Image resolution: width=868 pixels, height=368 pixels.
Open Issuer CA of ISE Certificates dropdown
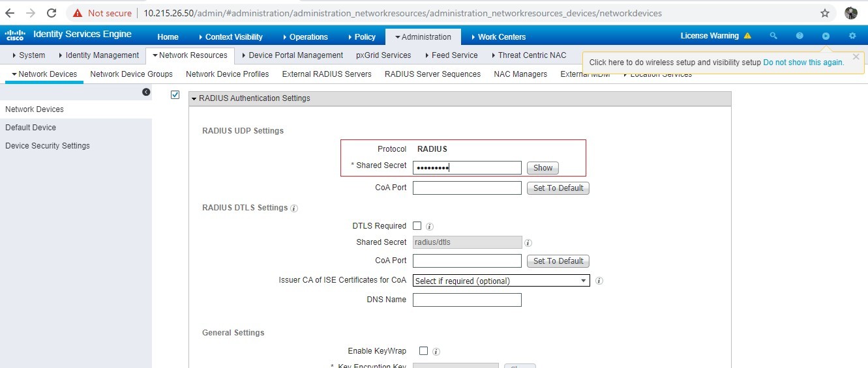[x=501, y=281]
